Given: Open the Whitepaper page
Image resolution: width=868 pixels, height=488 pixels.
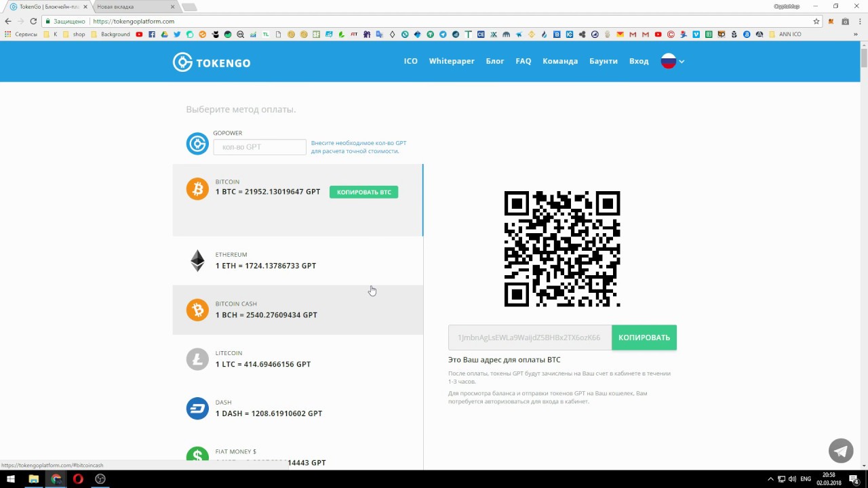Looking at the screenshot, I should point(452,61).
